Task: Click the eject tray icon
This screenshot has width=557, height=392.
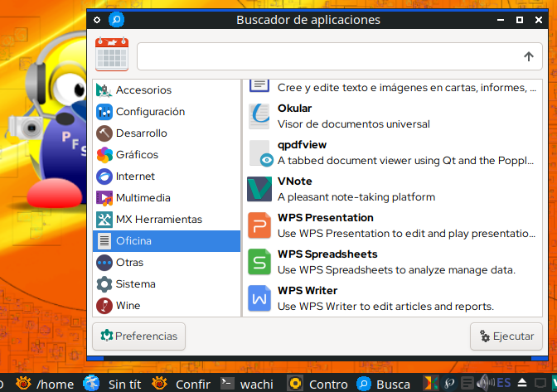Action: (x=522, y=383)
